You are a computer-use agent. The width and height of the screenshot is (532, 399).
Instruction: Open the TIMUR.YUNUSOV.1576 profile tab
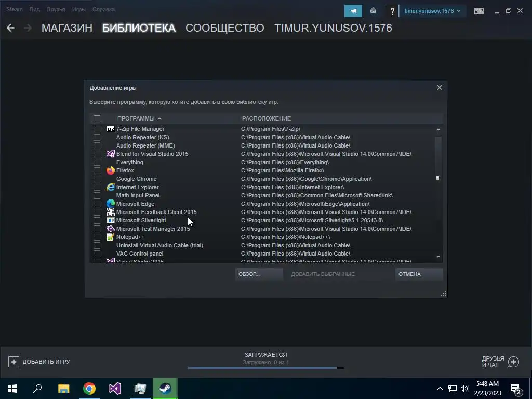[333, 28]
